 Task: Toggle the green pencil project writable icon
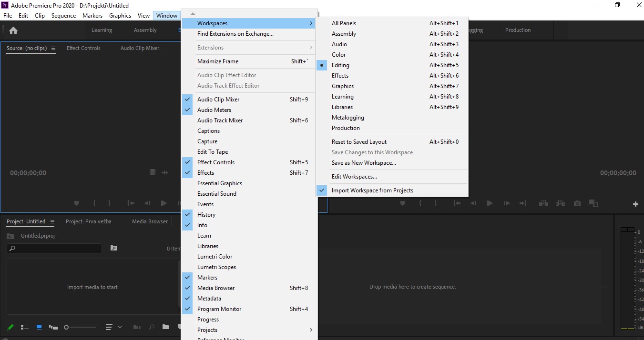tap(10, 327)
